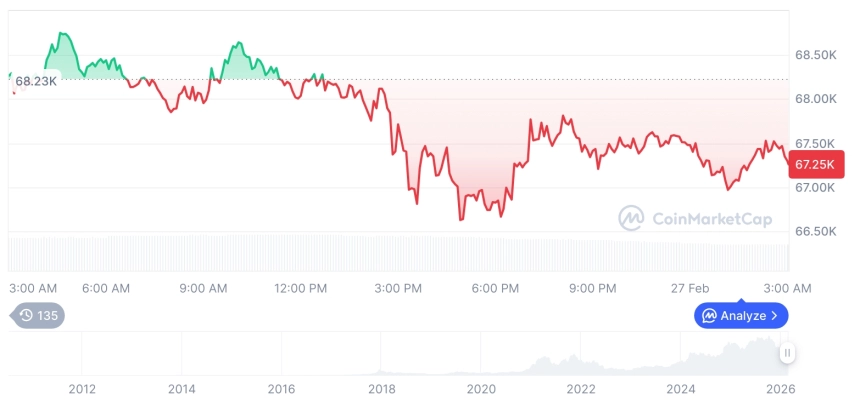Click the 3:00 PM time axis label
This screenshot has width=860, height=401.
point(398,288)
